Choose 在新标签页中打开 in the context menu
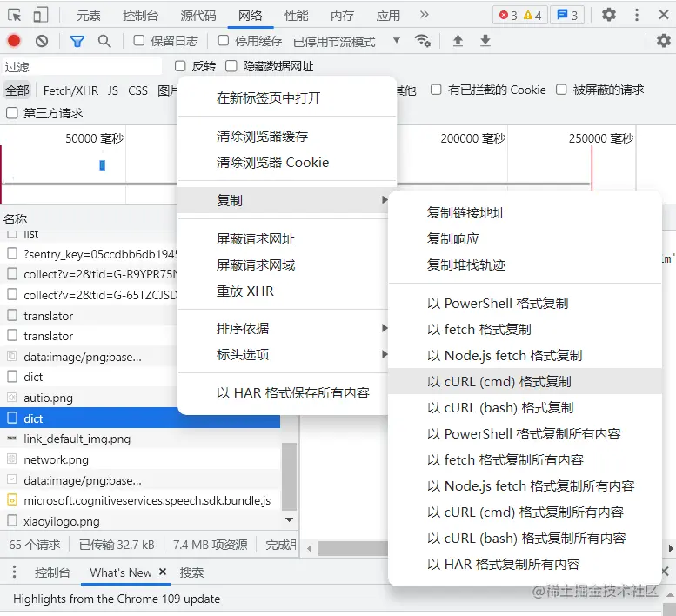This screenshot has height=616, width=676. pyautogui.click(x=287, y=97)
